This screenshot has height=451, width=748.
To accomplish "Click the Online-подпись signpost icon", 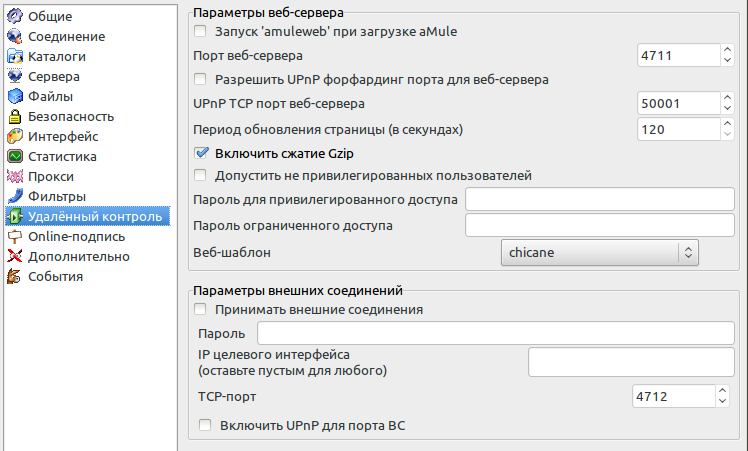I will coord(15,236).
